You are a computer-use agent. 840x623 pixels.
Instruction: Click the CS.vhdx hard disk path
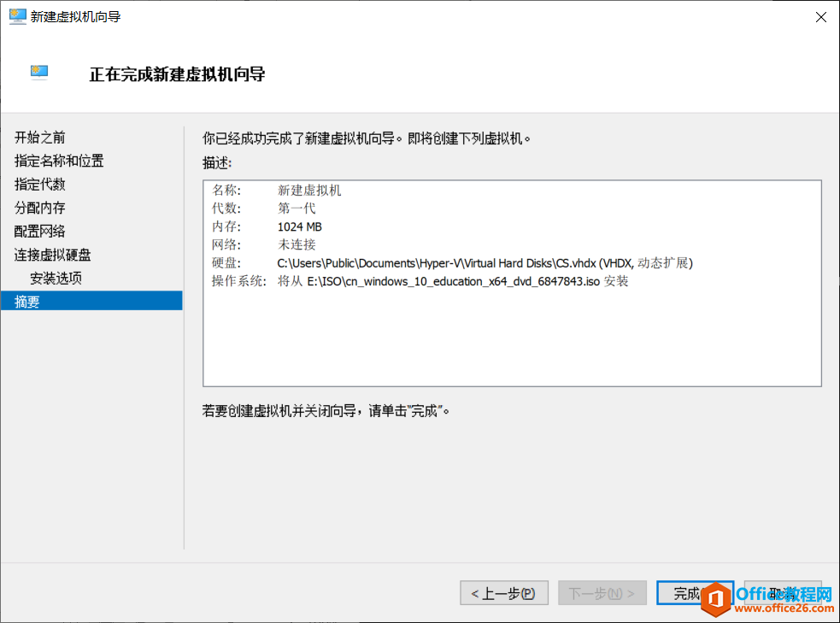485,263
